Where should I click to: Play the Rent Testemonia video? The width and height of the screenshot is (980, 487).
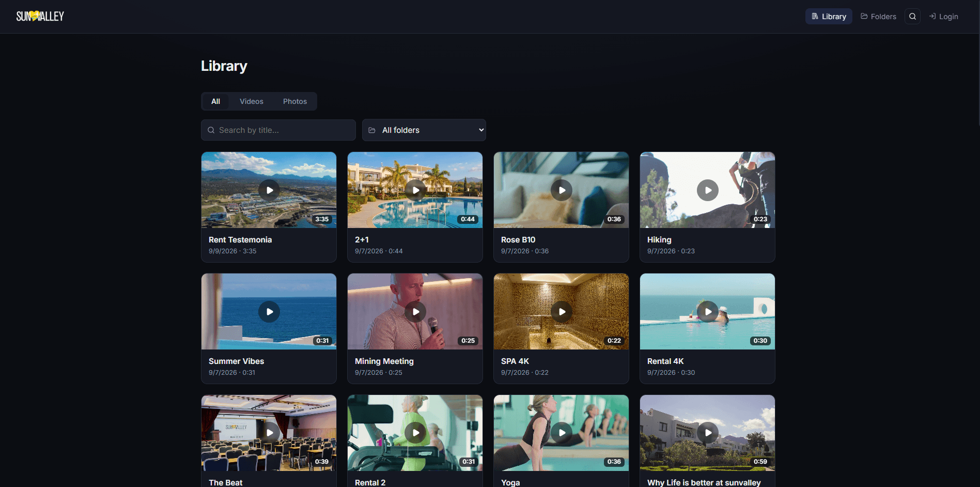click(x=269, y=190)
